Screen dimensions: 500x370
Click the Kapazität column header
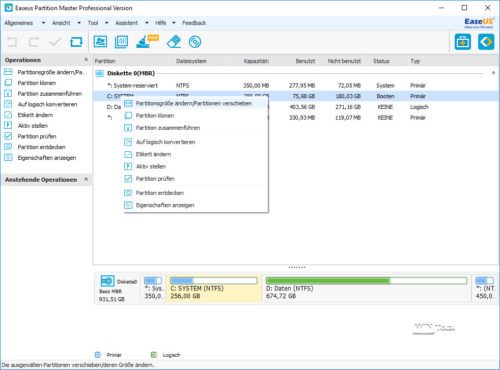[x=256, y=61]
